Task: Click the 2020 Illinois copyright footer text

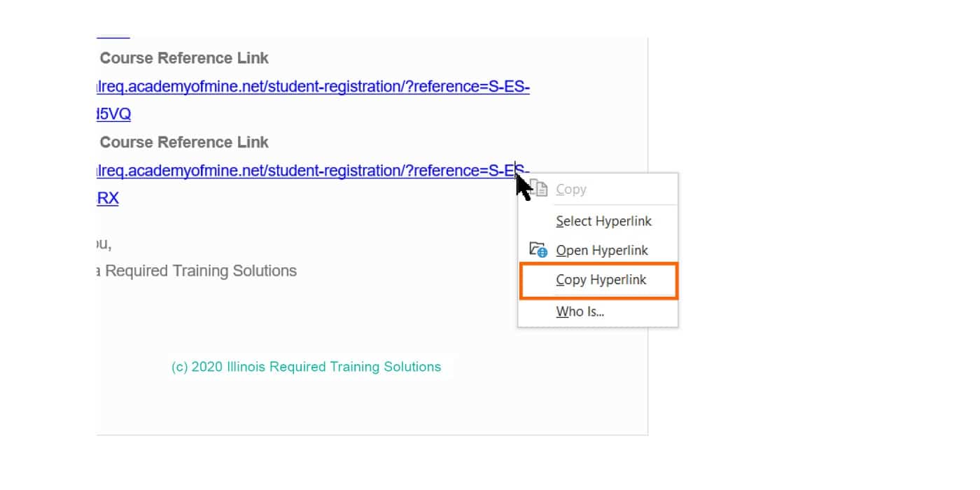Action: click(307, 367)
